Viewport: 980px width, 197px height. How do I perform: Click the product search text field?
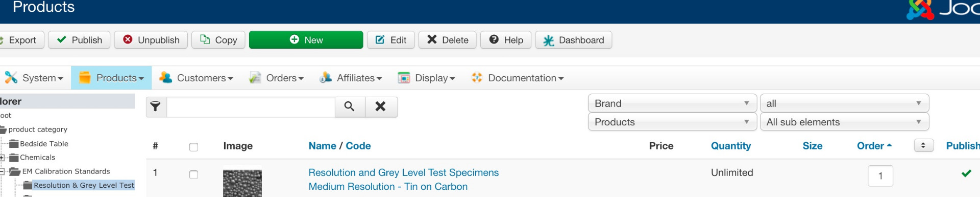tap(251, 106)
